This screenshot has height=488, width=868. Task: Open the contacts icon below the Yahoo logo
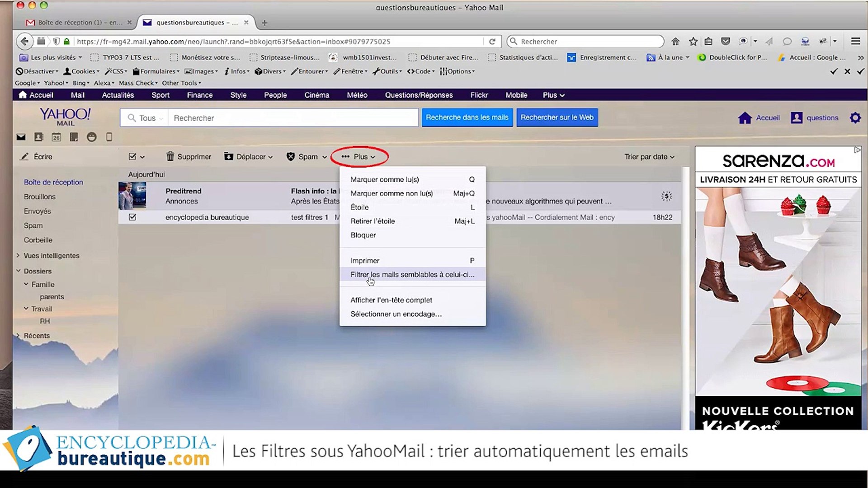pos(38,137)
